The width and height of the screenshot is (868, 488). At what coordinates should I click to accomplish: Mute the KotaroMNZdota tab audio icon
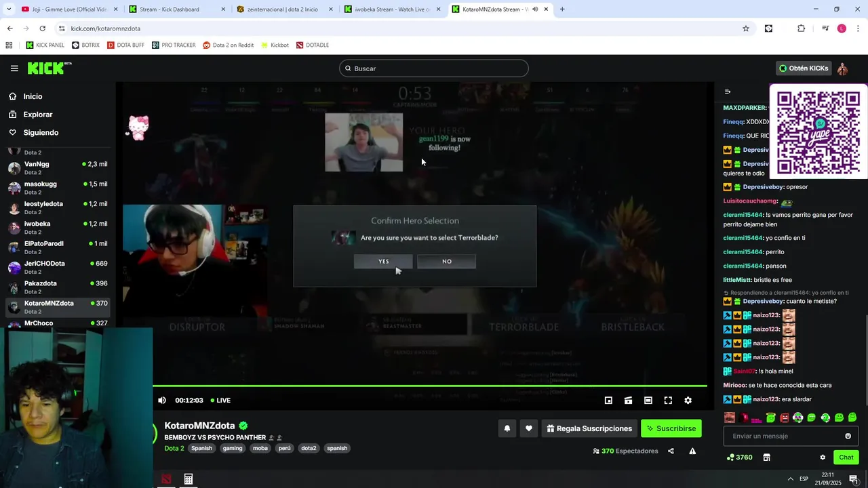pyautogui.click(x=535, y=9)
